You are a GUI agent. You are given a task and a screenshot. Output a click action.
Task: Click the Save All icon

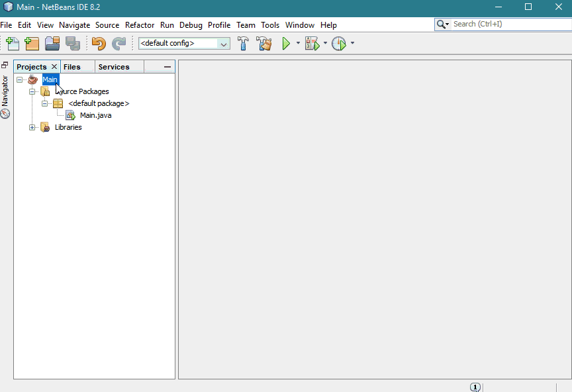pyautogui.click(x=73, y=44)
